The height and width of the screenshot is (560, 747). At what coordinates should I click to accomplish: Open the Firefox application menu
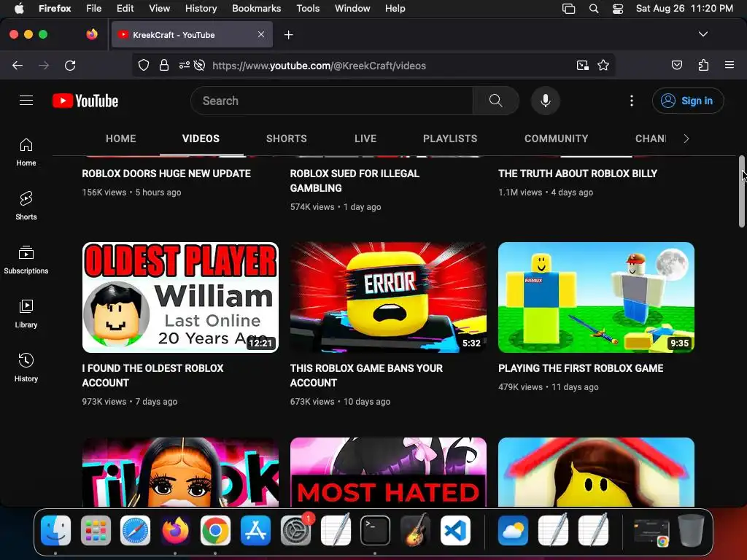pos(729,65)
